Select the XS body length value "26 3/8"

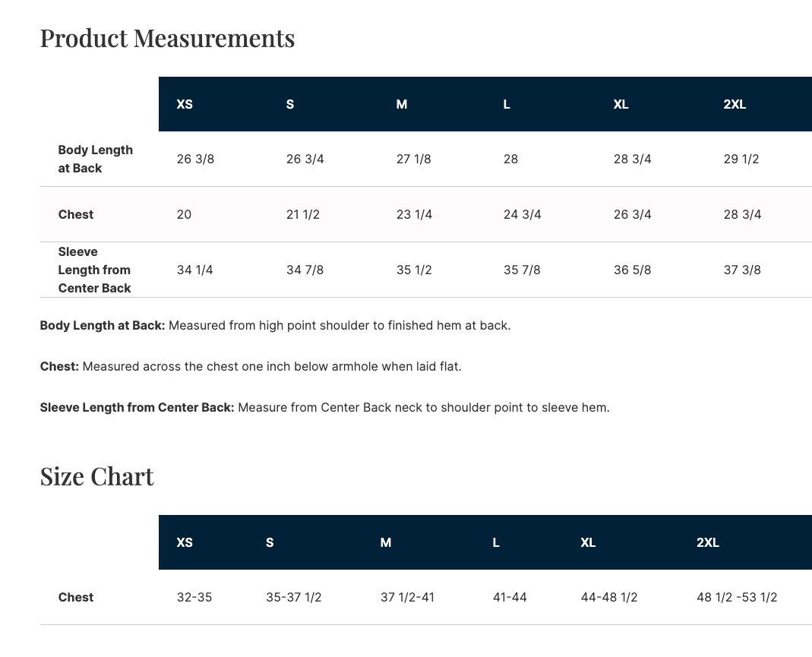click(195, 159)
